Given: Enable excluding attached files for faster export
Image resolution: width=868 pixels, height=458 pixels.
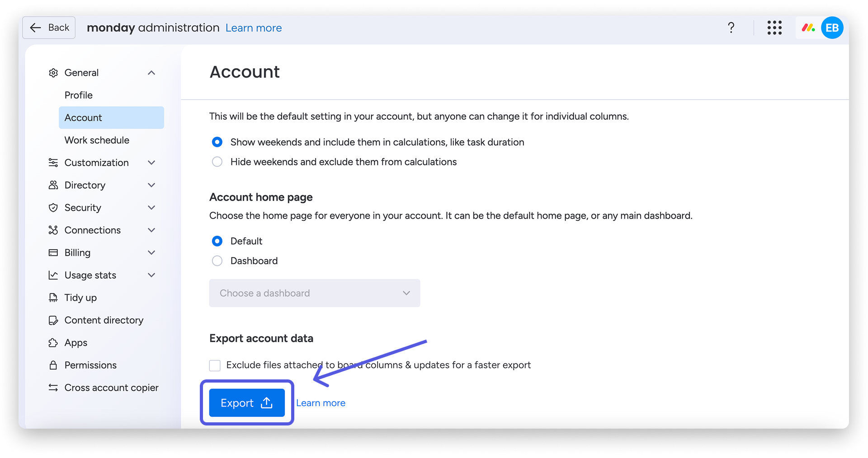Looking at the screenshot, I should pyautogui.click(x=215, y=365).
